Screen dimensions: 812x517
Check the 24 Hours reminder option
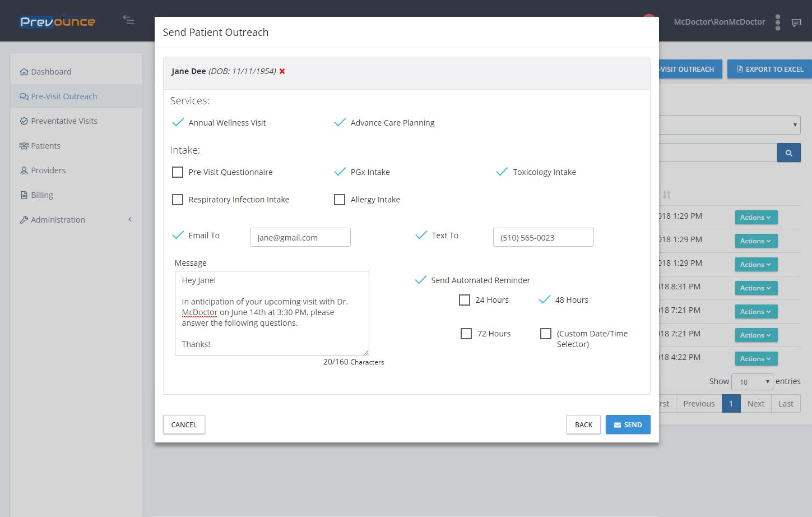coord(465,300)
